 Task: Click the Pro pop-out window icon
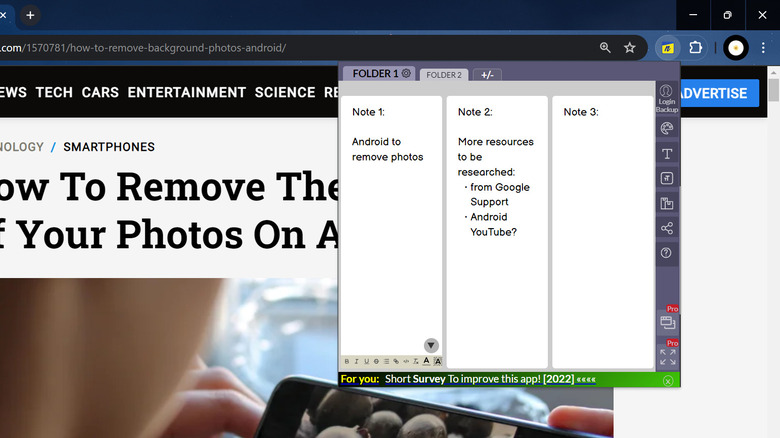coord(667,323)
